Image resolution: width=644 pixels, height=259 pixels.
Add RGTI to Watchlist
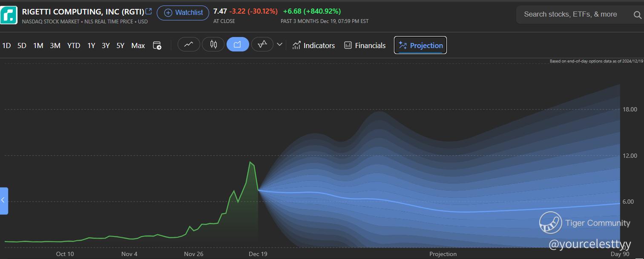click(x=183, y=13)
